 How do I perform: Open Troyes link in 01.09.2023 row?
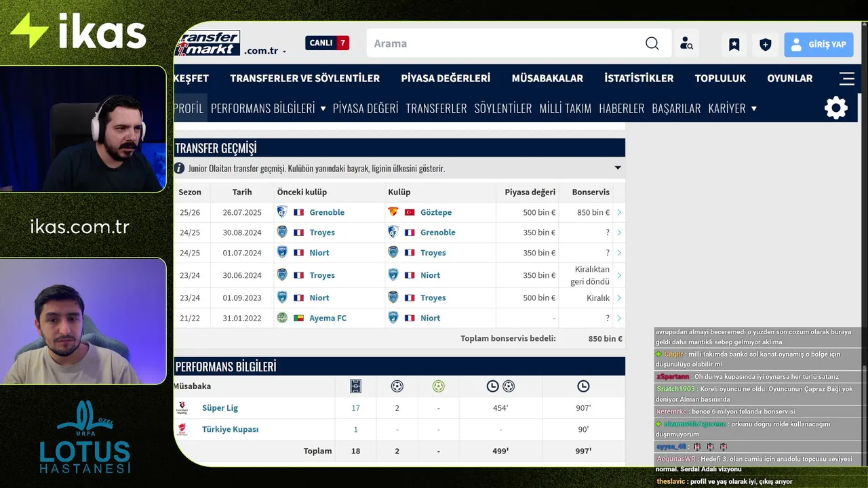(x=433, y=298)
